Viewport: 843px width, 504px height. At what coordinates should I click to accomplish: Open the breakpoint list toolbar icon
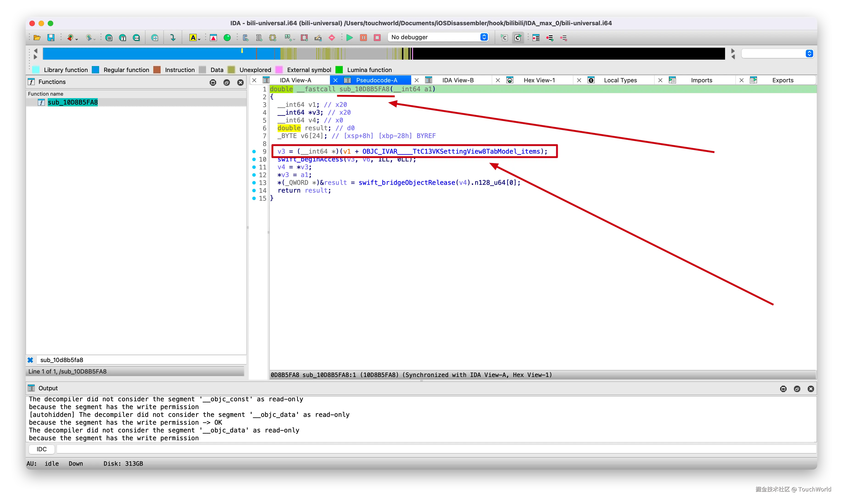click(536, 38)
